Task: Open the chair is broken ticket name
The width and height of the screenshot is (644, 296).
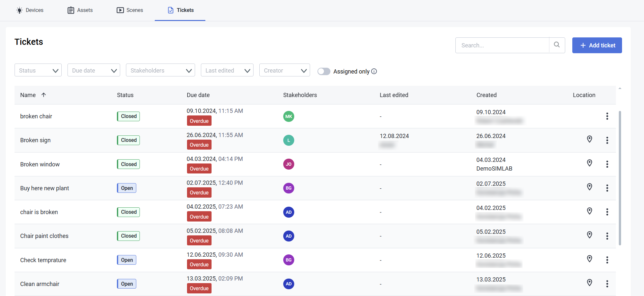Action: tap(39, 212)
